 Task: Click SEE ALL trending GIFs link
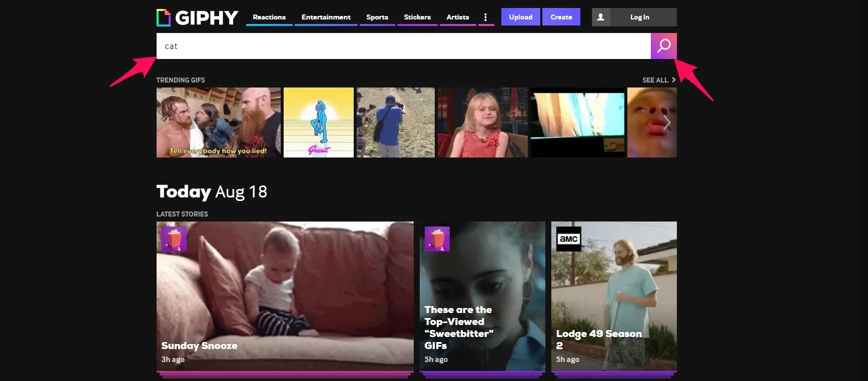click(x=658, y=80)
